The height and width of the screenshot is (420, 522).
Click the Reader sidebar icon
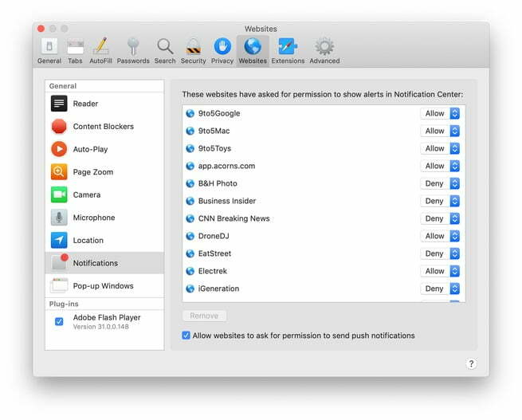[x=59, y=104]
